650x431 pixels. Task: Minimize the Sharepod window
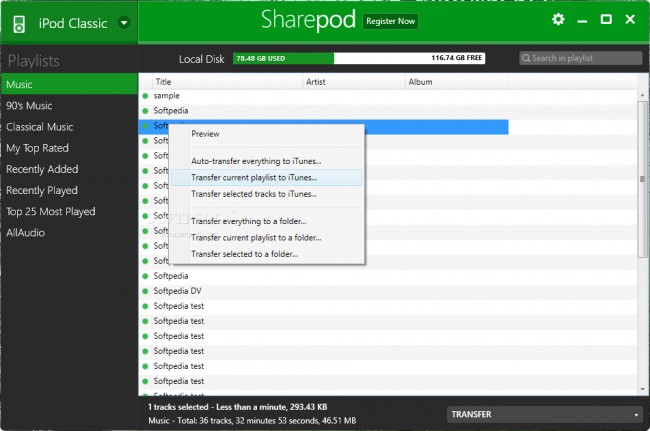click(x=582, y=20)
